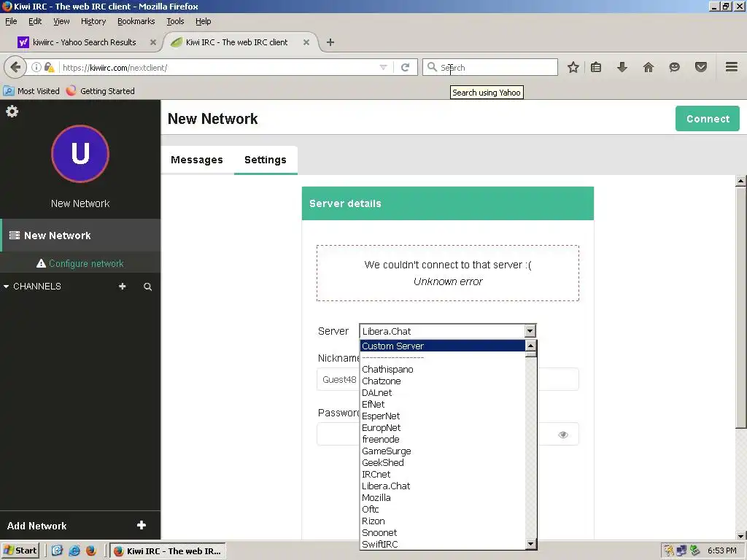Viewport: 747px width, 560px height.
Task: Open the Bookmarks menu
Action: point(136,21)
